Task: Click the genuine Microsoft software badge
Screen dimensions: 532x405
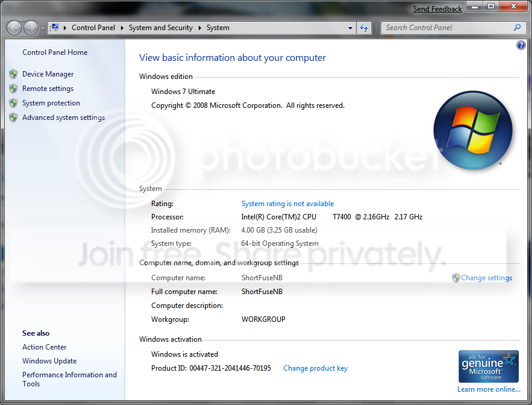Action: click(x=488, y=366)
